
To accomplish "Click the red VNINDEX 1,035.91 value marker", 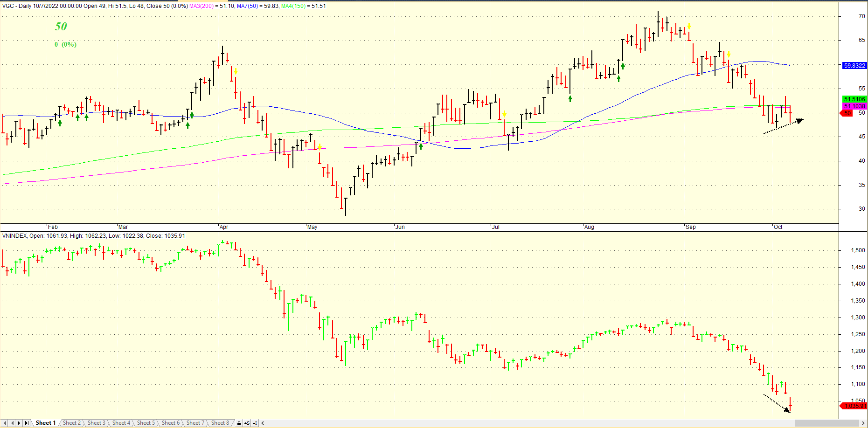I will [x=854, y=406].
